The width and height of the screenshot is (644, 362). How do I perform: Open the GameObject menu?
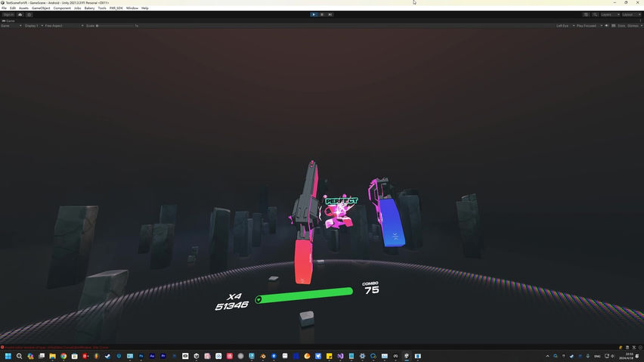pyautogui.click(x=41, y=8)
